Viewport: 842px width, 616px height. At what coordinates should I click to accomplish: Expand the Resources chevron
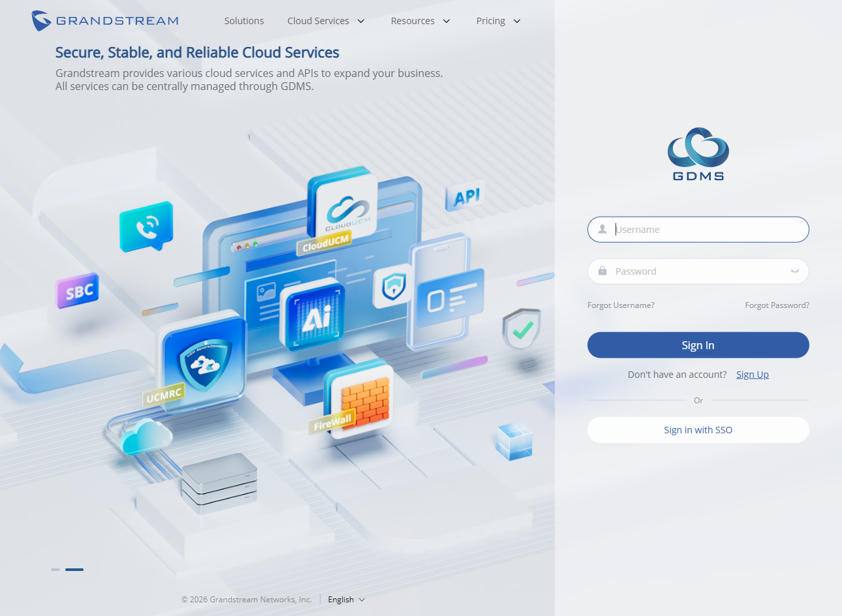click(x=446, y=21)
